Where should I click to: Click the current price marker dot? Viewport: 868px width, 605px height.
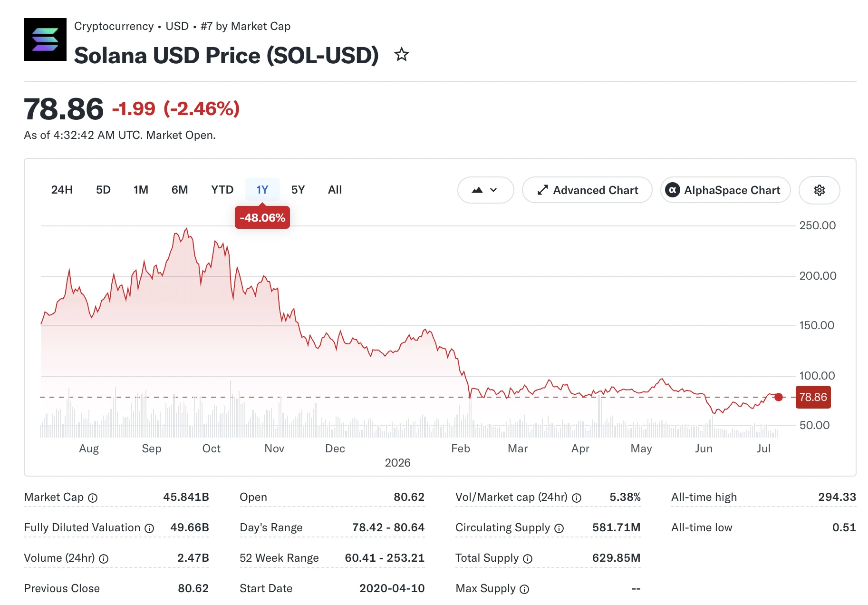click(x=778, y=397)
